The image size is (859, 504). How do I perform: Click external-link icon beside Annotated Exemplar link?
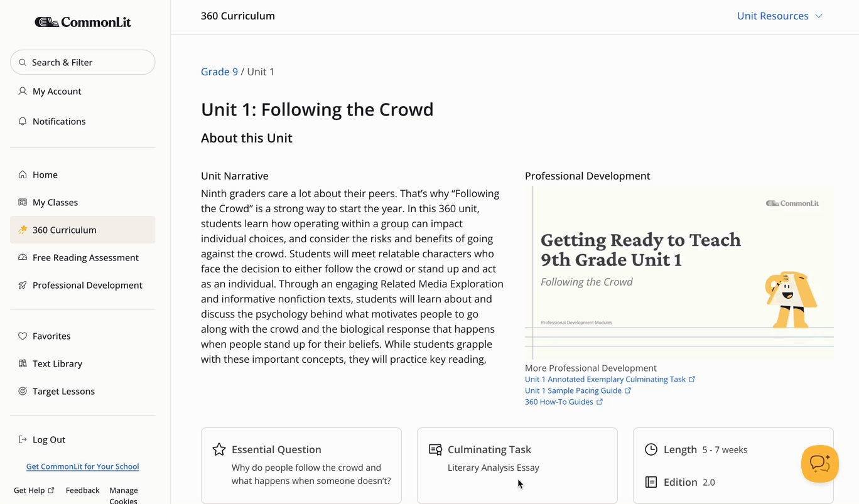point(692,379)
